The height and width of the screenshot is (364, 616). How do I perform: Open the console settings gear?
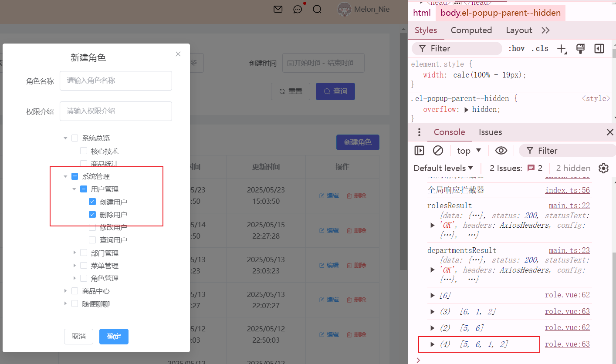(x=603, y=168)
